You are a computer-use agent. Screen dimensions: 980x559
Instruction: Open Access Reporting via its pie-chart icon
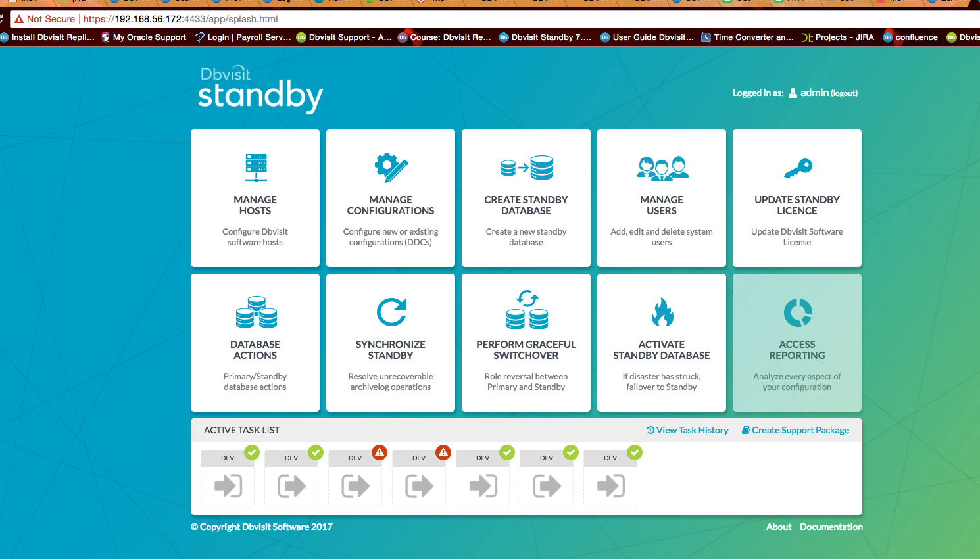coord(798,312)
